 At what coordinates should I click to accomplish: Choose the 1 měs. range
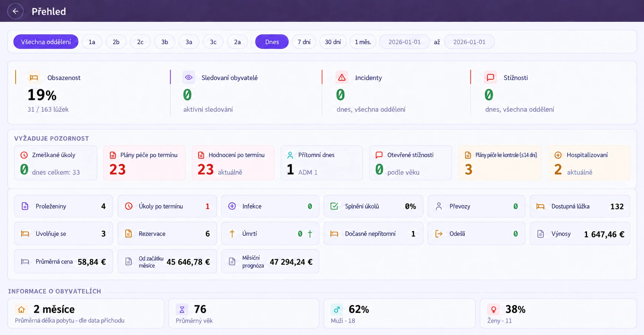363,42
